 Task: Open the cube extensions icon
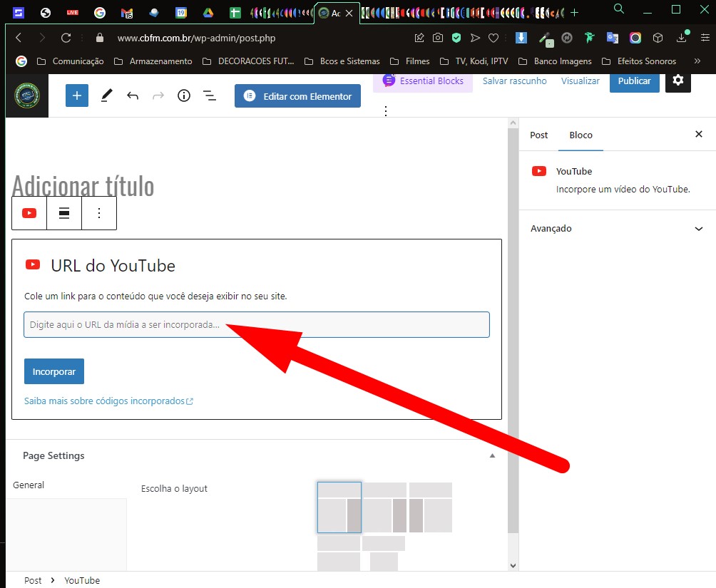point(658,38)
